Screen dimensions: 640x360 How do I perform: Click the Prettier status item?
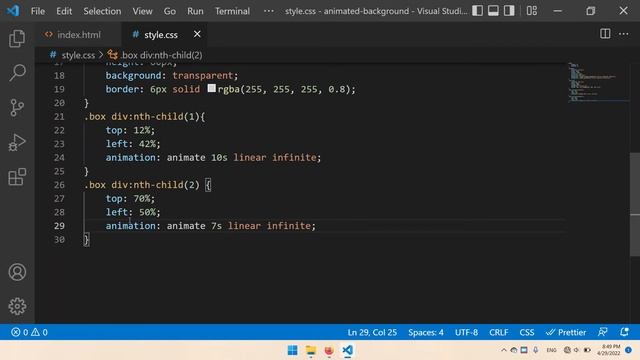566,332
